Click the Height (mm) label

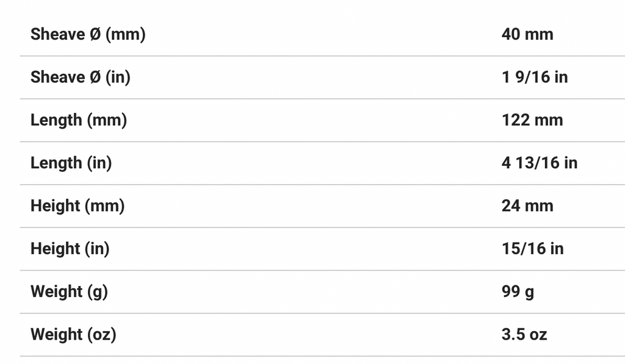pyautogui.click(x=78, y=206)
